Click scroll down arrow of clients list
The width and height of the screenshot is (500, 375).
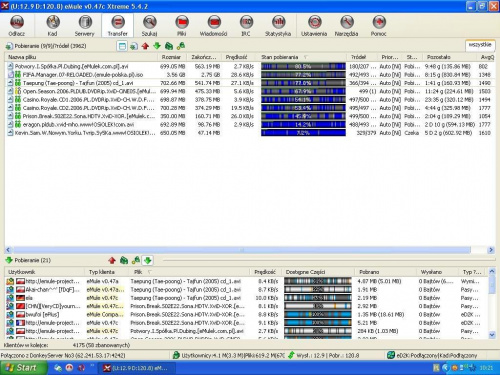tap(492, 334)
